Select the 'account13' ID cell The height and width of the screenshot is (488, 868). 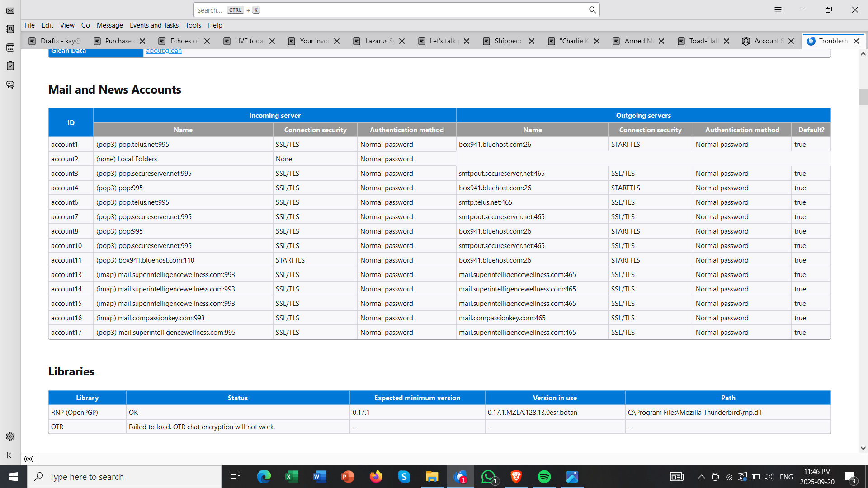[71, 275]
